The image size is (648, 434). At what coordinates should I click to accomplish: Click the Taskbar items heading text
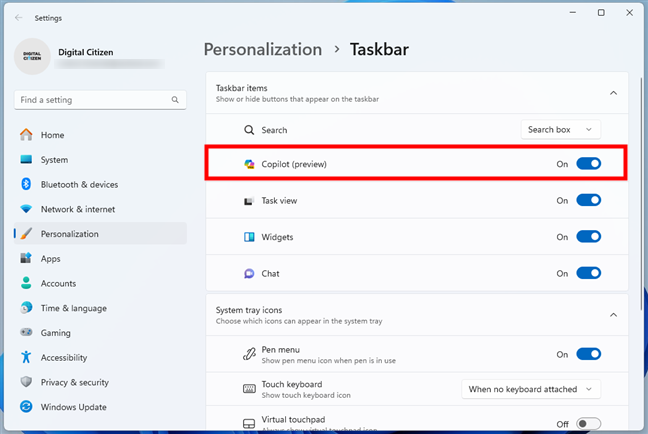[241, 88]
